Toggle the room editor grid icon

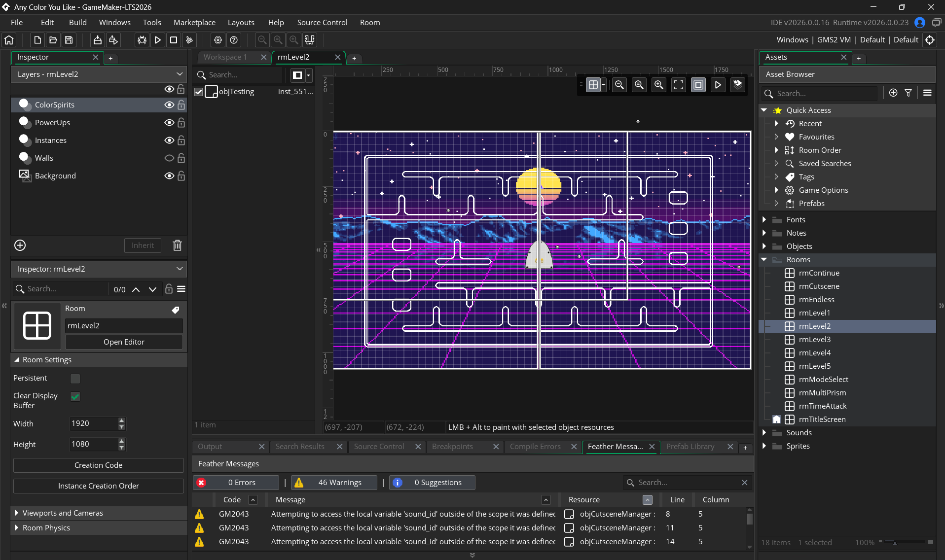[x=593, y=85]
